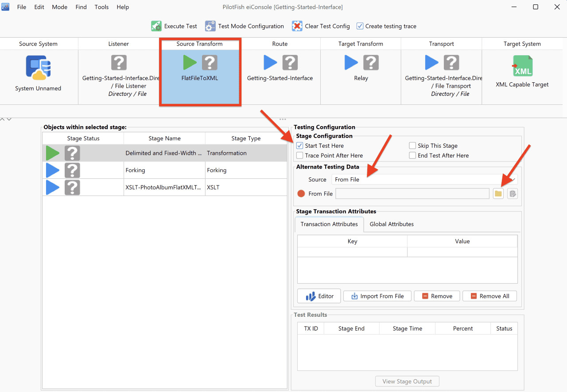This screenshot has height=392, width=567.
Task: Open the Source From File dropdown
Action: tap(424, 179)
